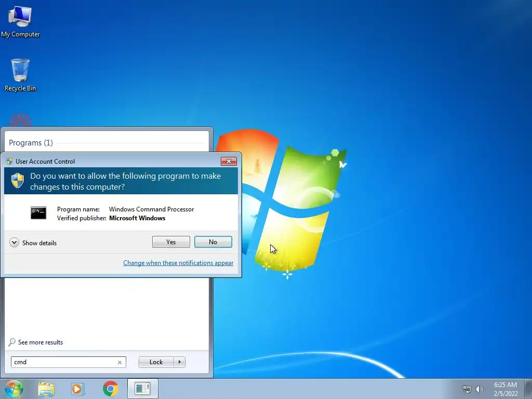Click No in User Account Control dialog
This screenshot has width=532, height=399.
coord(213,242)
